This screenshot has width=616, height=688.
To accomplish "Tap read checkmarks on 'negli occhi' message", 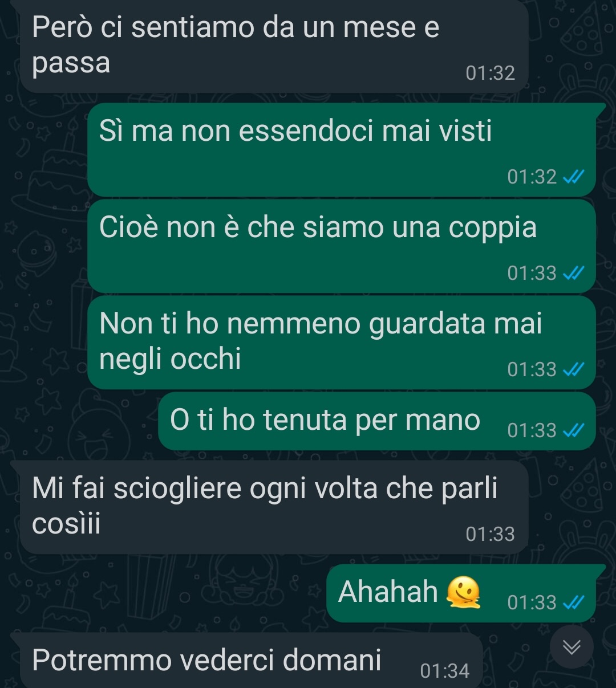I will (573, 370).
